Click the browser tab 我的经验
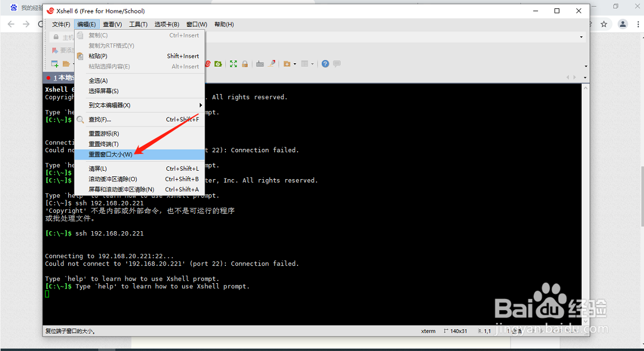Viewport: 644px width, 351px height. coord(25,8)
